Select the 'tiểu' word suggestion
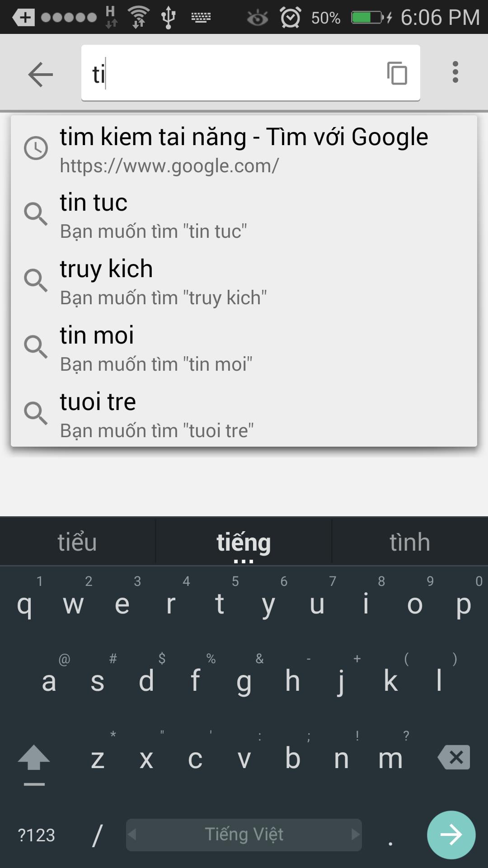This screenshot has height=868, width=488. 77,541
